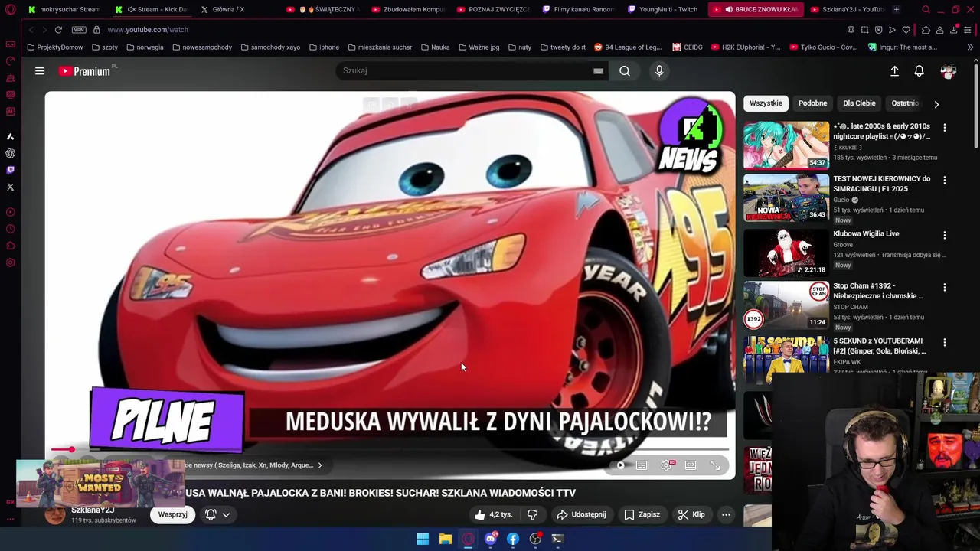Show more bookmarks with the double chevron
Image resolution: width=980 pixels, height=551 pixels.
pyautogui.click(x=970, y=47)
